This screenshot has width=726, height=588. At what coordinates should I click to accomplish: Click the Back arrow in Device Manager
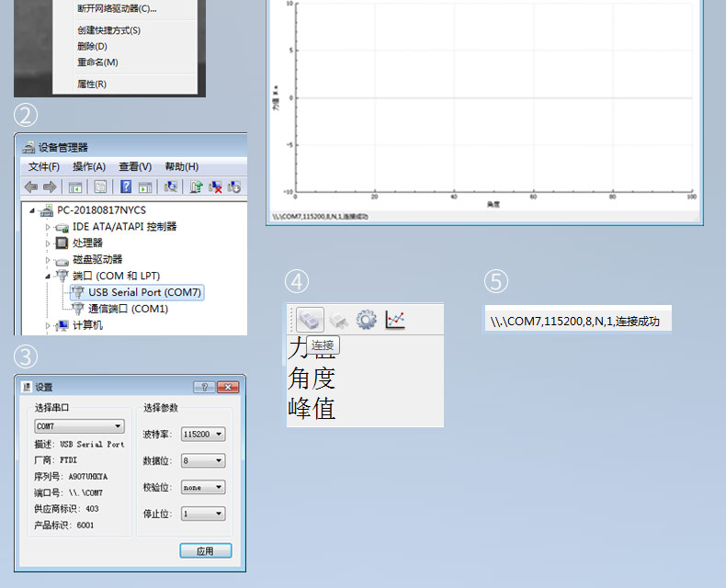[31, 187]
